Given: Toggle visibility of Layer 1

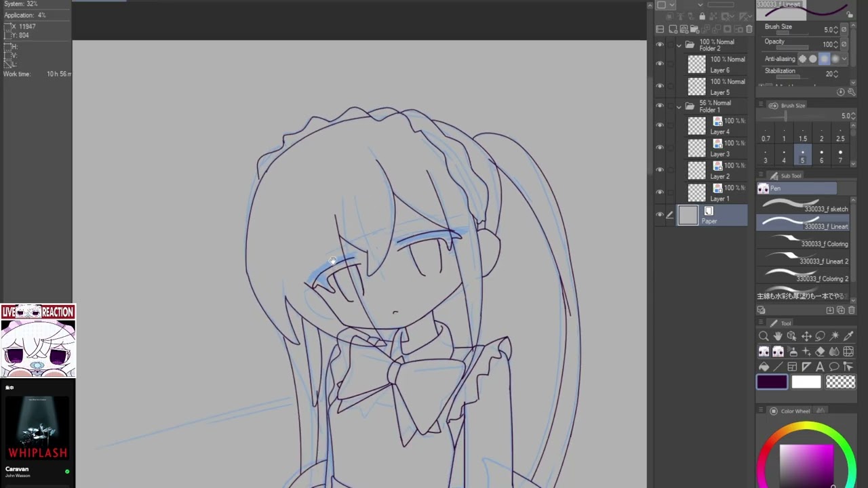Looking at the screenshot, I should 660,193.
